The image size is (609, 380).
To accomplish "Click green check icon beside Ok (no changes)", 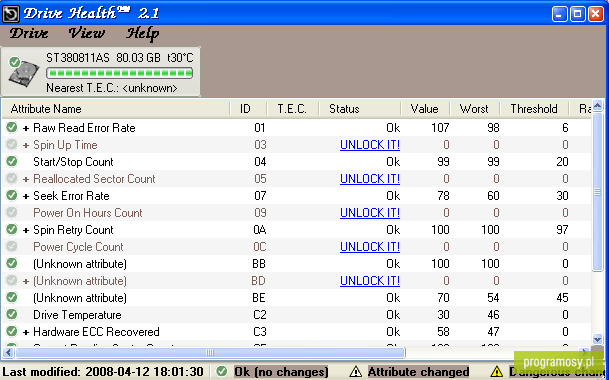I will coord(221,371).
